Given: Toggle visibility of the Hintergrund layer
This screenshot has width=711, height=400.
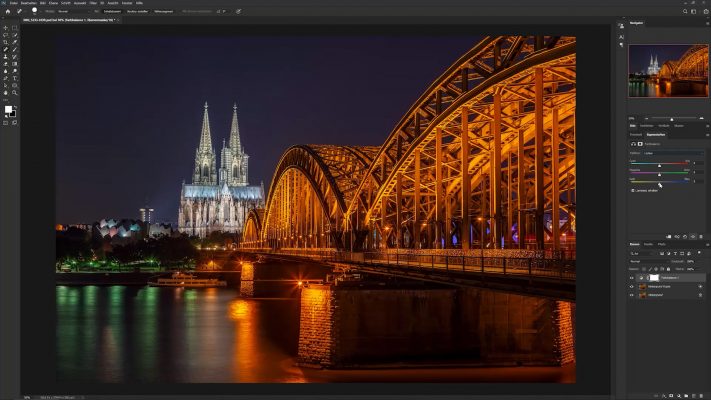Looking at the screenshot, I should (x=632, y=295).
